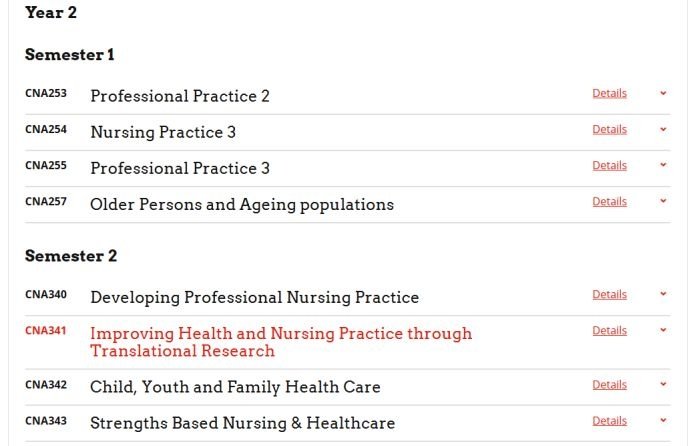Expand the chevron for CNA343 Strengths Based Nursing
This screenshot has width=692, height=446.
(663, 420)
